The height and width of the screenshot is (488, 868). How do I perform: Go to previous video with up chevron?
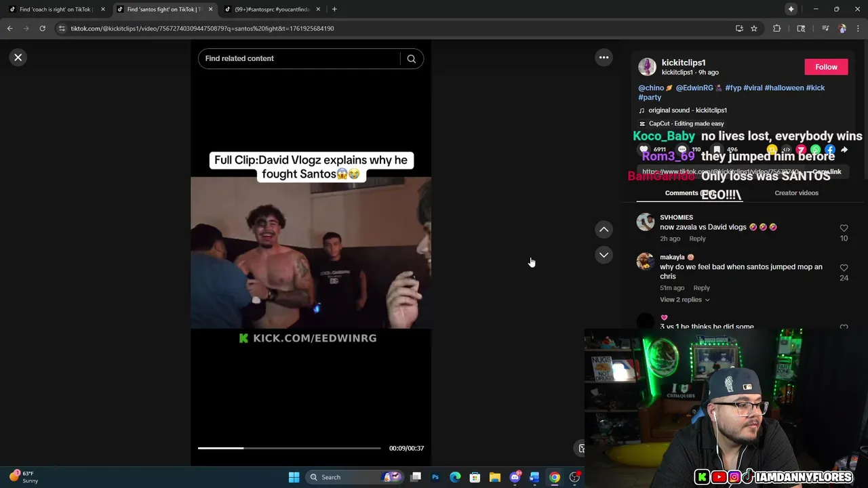click(x=604, y=230)
